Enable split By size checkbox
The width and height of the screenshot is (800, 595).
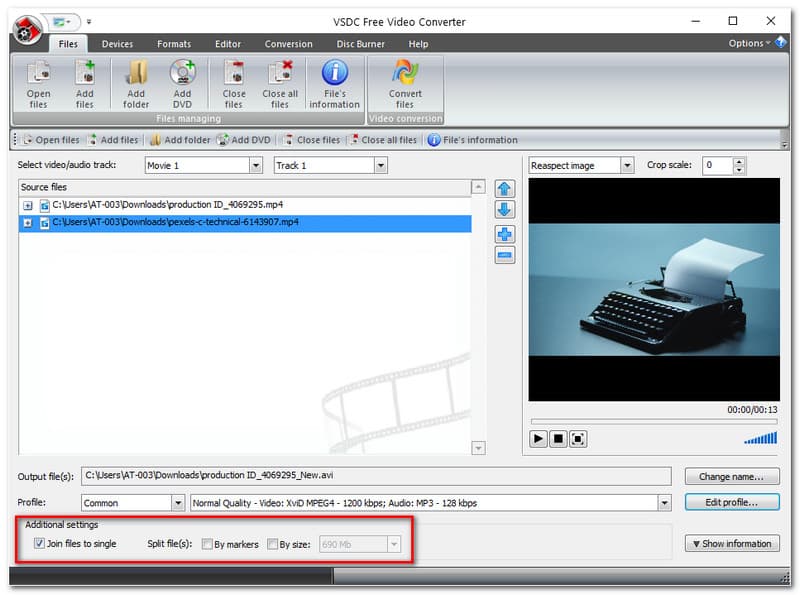click(272, 544)
